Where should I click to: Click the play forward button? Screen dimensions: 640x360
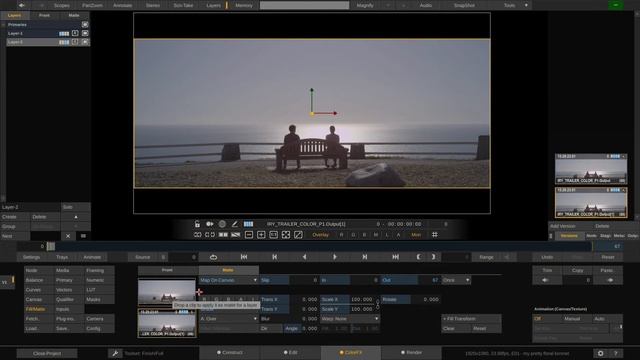pos(335,257)
